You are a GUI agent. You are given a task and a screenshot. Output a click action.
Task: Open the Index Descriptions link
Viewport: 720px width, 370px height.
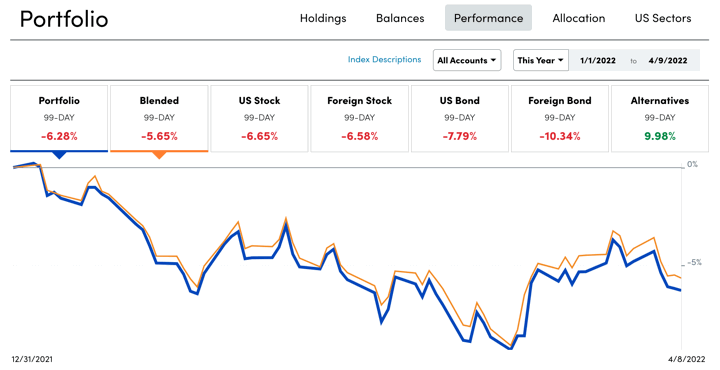coord(384,59)
